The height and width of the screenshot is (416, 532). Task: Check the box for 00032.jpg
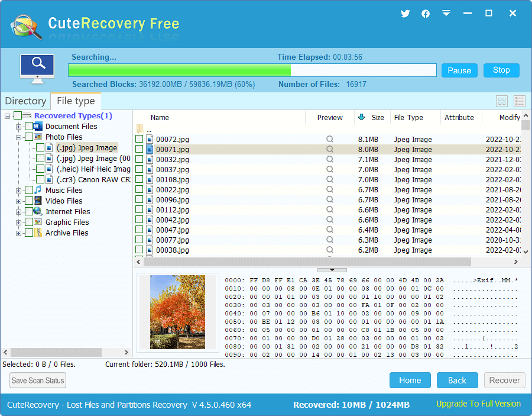pos(139,159)
